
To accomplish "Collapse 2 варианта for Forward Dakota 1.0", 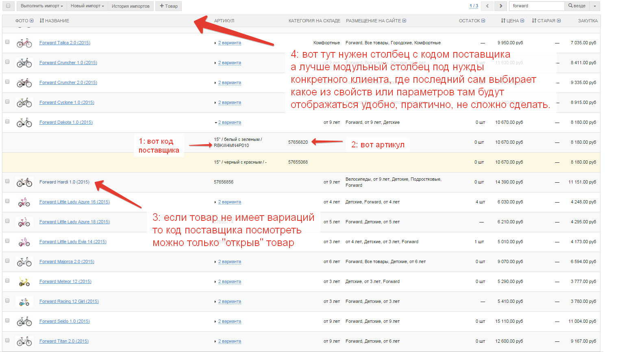I will [229, 123].
